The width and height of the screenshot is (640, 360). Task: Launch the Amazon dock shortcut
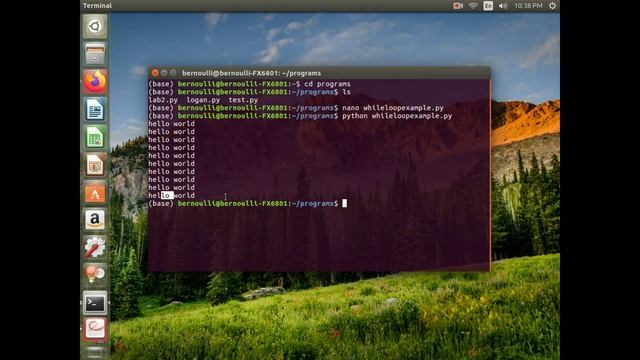pyautogui.click(x=95, y=220)
